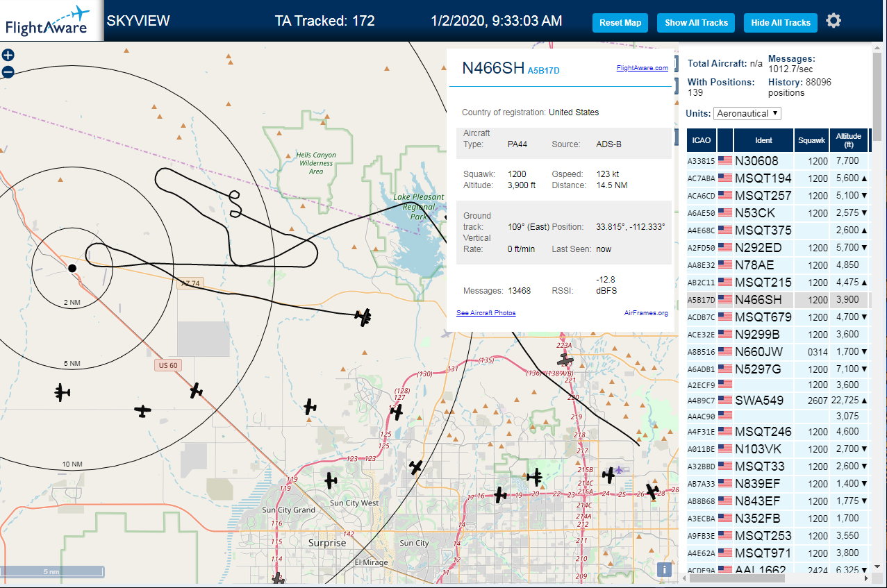Select aircraft icon near exit 223A
Viewport: 887px width, 588px height.
coord(566,360)
